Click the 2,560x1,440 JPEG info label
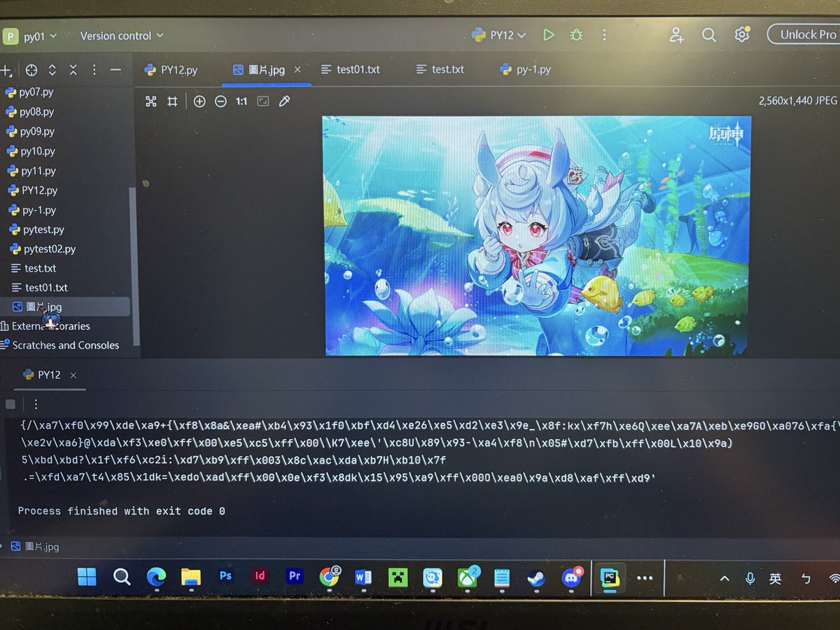The width and height of the screenshot is (840, 630). [798, 101]
